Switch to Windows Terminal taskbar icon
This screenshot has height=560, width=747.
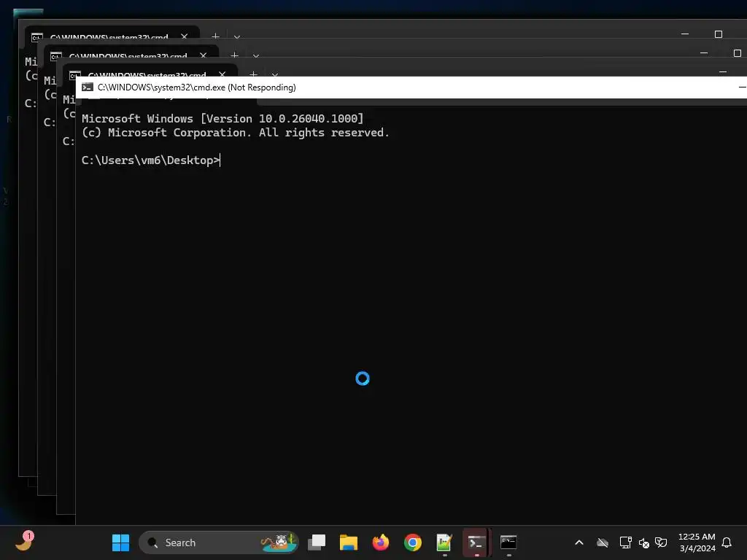[476, 542]
